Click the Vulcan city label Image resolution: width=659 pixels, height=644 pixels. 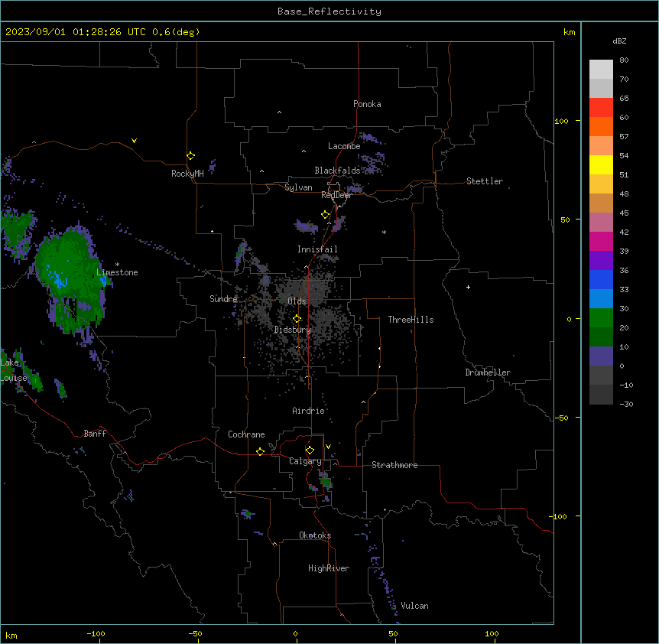pos(415,606)
